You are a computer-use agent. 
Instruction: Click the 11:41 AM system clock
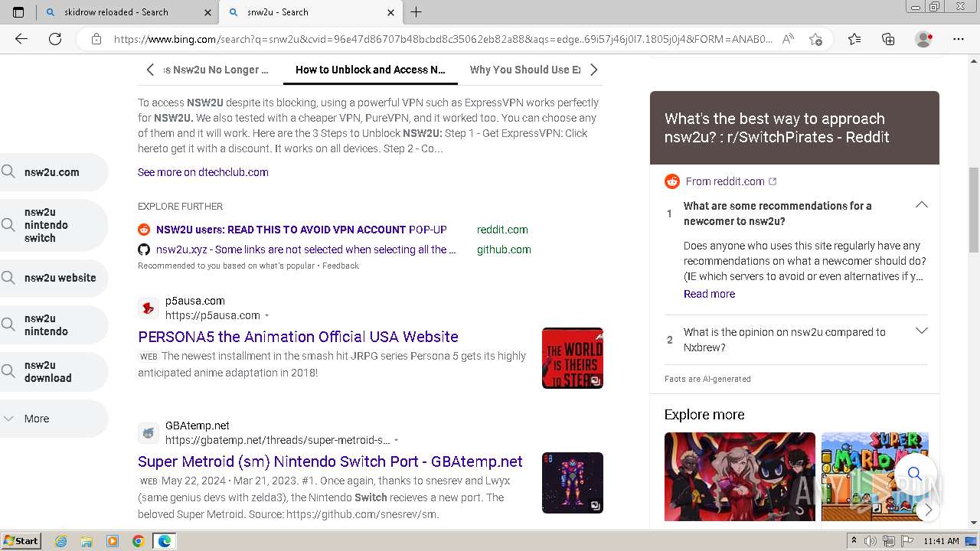[x=941, y=541]
